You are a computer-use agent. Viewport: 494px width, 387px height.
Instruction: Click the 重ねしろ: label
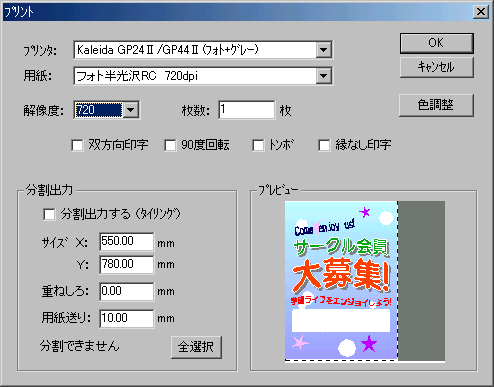click(65, 292)
